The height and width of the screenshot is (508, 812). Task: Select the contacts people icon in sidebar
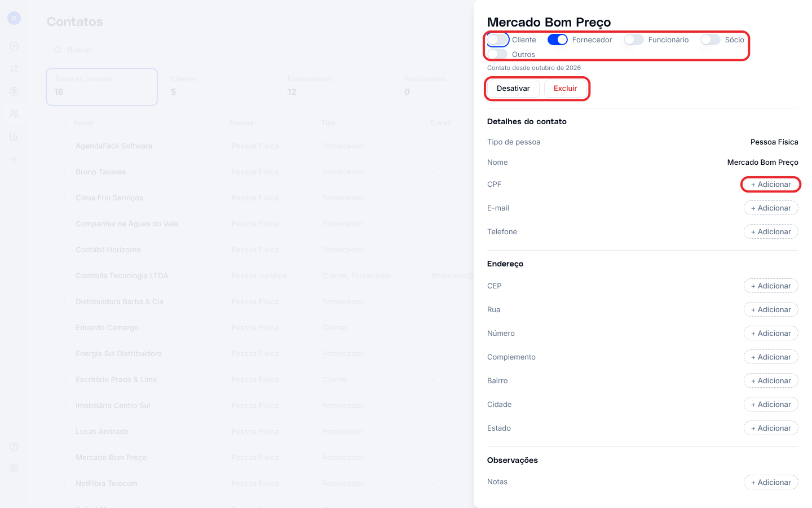pyautogui.click(x=14, y=114)
